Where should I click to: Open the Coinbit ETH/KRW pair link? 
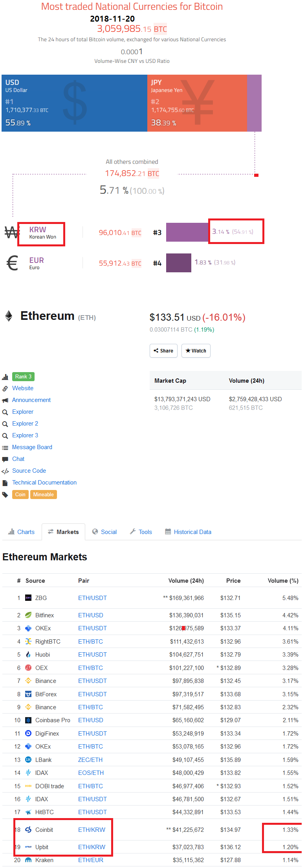(92, 829)
